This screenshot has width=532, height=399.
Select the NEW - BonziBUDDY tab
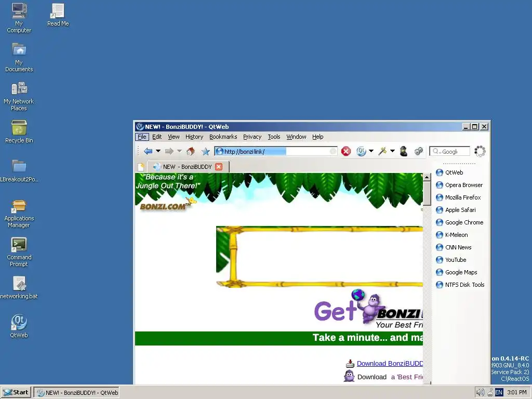(188, 167)
